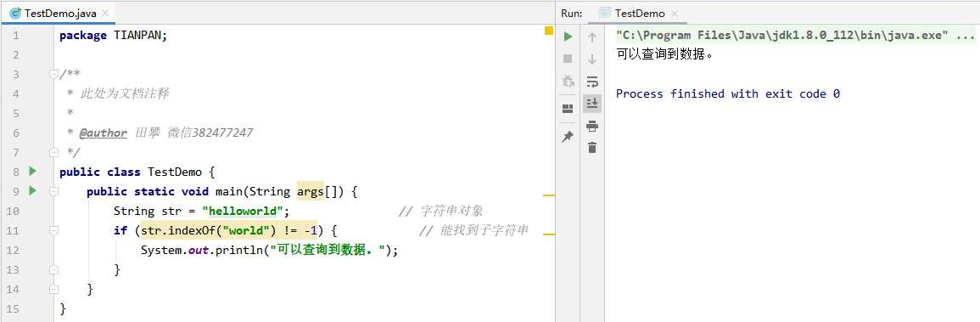Toggle Soft-Wrap in the console
980x322 pixels.
coord(592,82)
